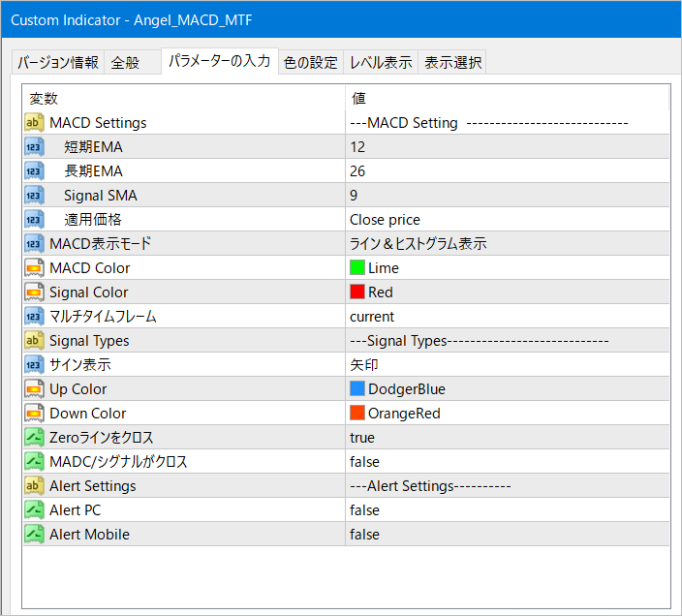Click the DodgerBlue Up Color swatch
Screen dimensions: 682x616
point(357,389)
